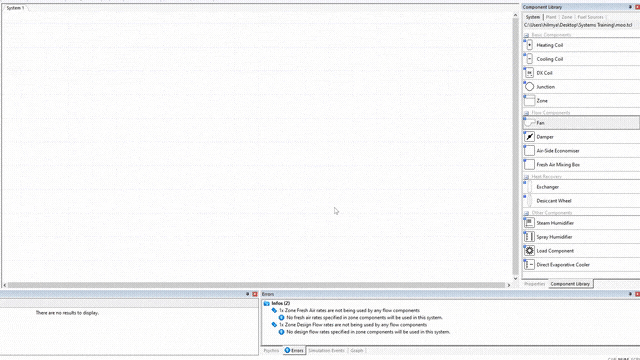
Task: Click the moo.tcl library file path
Action: [x=578, y=25]
